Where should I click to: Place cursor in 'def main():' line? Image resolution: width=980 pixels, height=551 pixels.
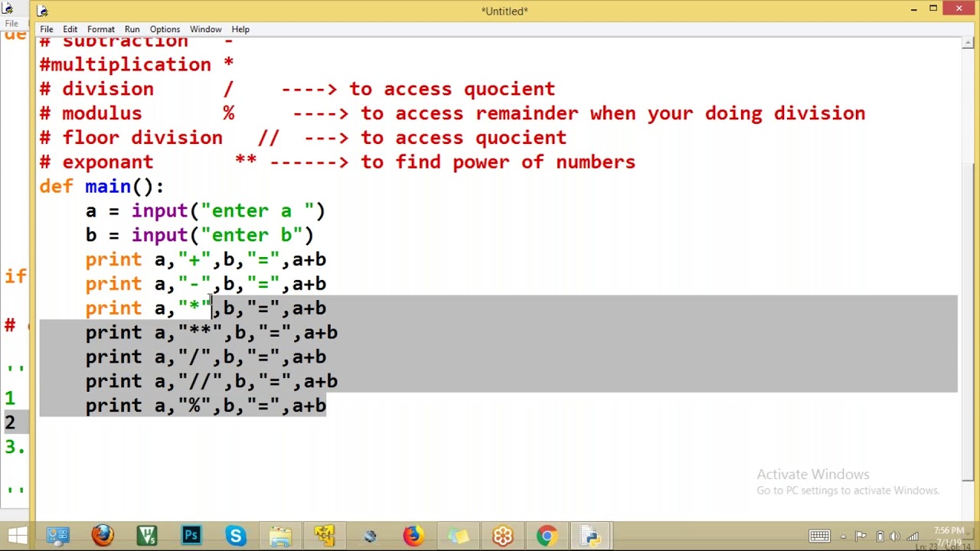tap(101, 187)
